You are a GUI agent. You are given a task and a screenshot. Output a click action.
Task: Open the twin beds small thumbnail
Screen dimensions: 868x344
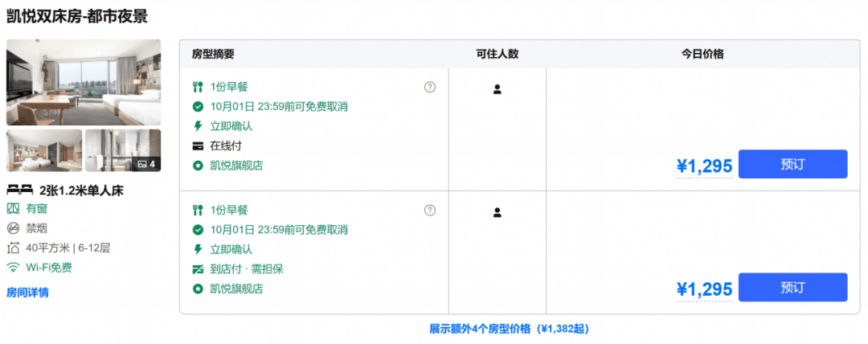pos(44,150)
